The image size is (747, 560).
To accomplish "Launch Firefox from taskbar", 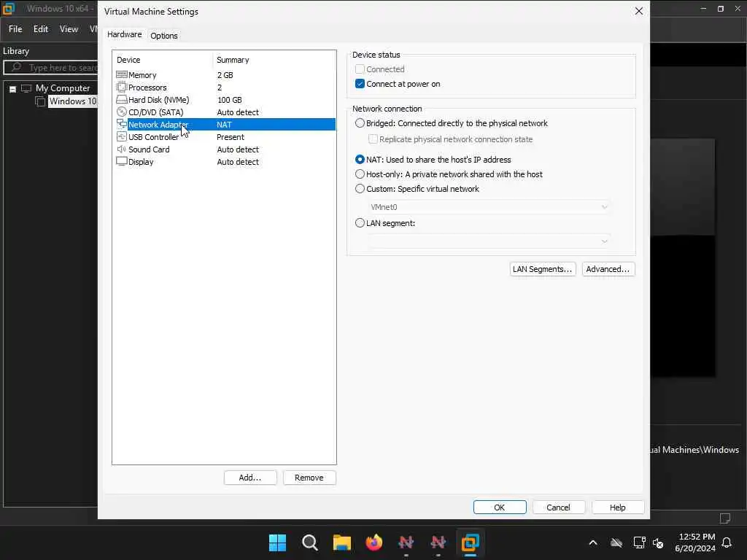I will pos(374,542).
